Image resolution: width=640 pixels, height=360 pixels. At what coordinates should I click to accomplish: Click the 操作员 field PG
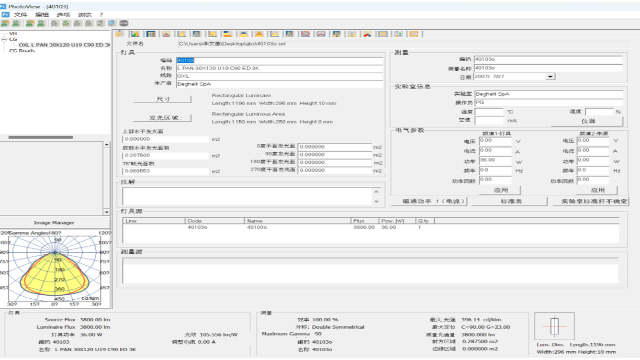pyautogui.click(x=549, y=102)
